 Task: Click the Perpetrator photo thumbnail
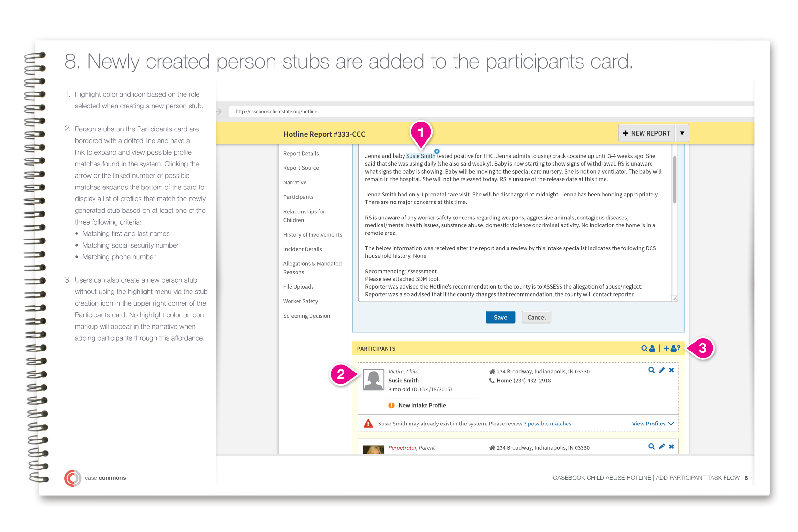(373, 450)
